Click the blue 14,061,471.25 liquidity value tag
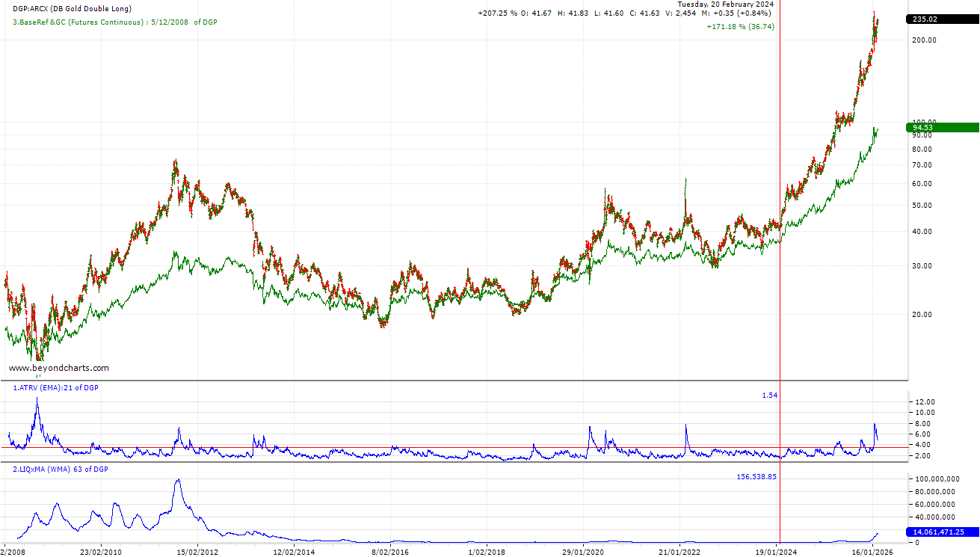 coord(942,532)
